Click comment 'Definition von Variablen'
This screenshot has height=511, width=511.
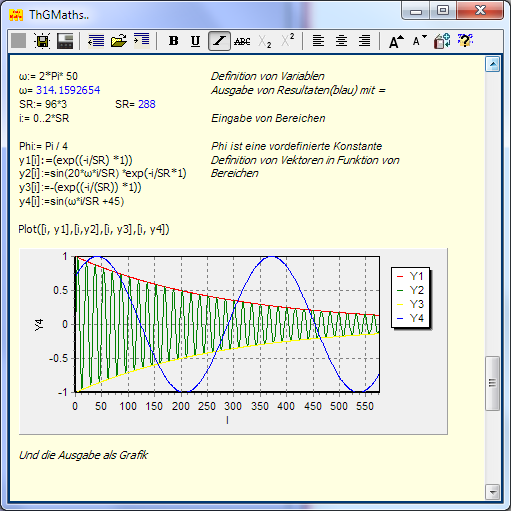point(268,76)
